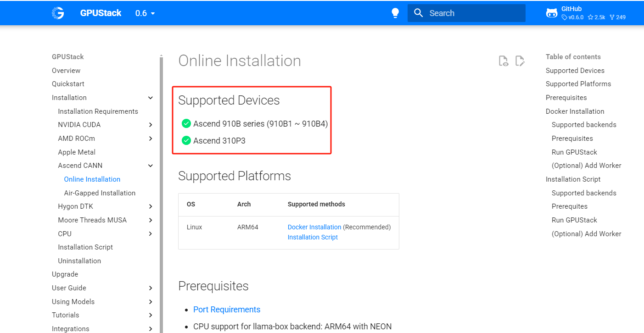The image size is (644, 333).
Task: Select Online Installation in sidebar
Action: coord(92,179)
